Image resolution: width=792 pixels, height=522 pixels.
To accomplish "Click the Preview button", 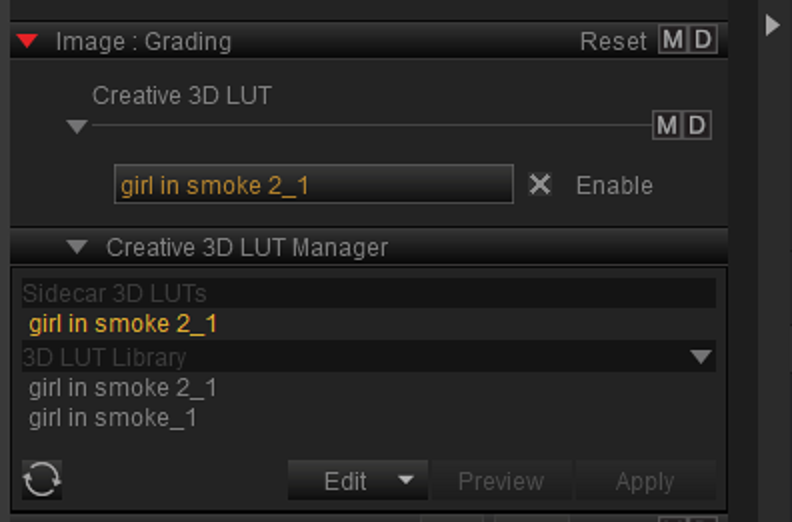I will [501, 481].
